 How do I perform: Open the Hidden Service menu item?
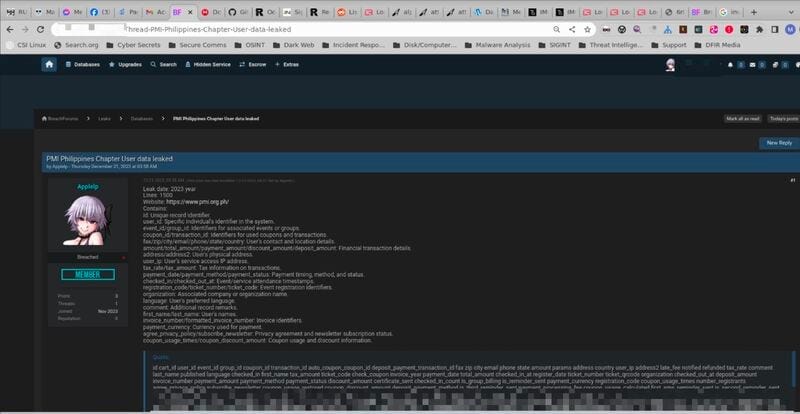pos(208,65)
